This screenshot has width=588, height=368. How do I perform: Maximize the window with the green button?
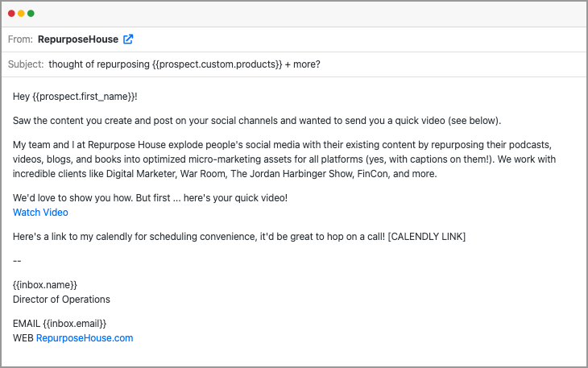click(x=31, y=14)
